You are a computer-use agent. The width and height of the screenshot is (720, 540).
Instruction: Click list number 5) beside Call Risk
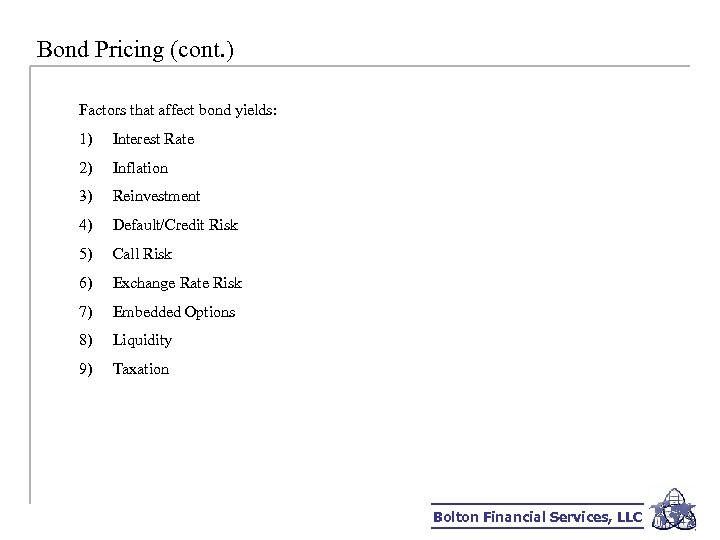[x=85, y=254]
